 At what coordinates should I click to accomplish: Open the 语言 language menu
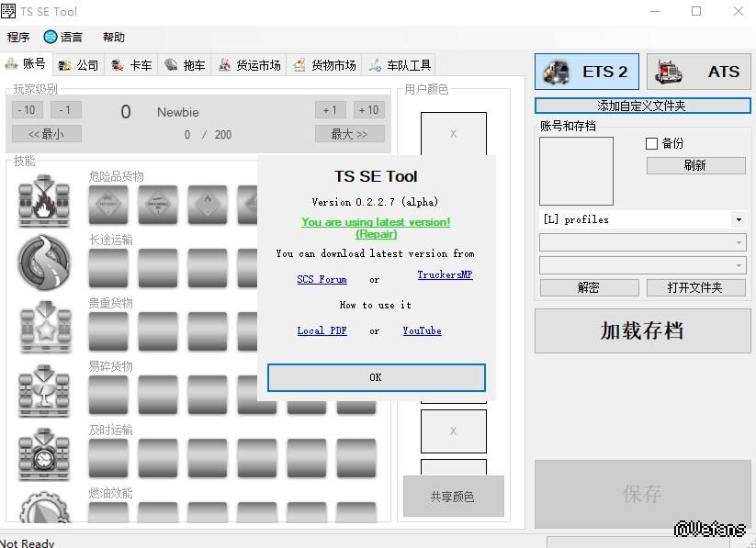62,38
